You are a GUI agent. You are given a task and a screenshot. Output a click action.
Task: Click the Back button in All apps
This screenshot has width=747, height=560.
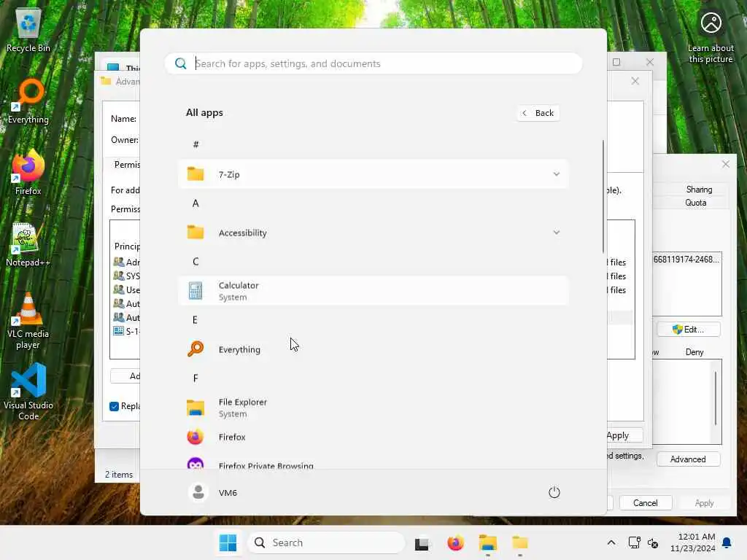[538, 113]
